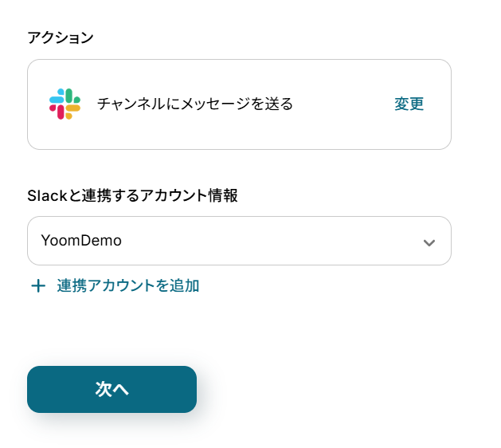Click the Slack logo icon
Viewport: 501px width, 448px height.
[x=65, y=104]
